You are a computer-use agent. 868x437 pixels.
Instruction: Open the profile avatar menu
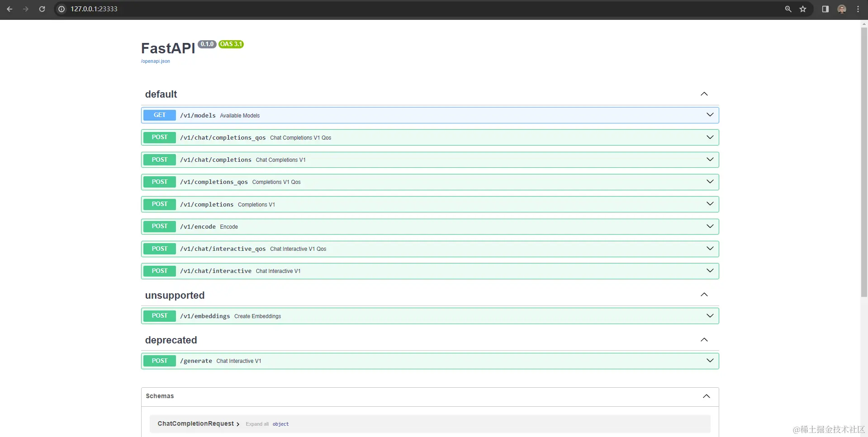842,9
